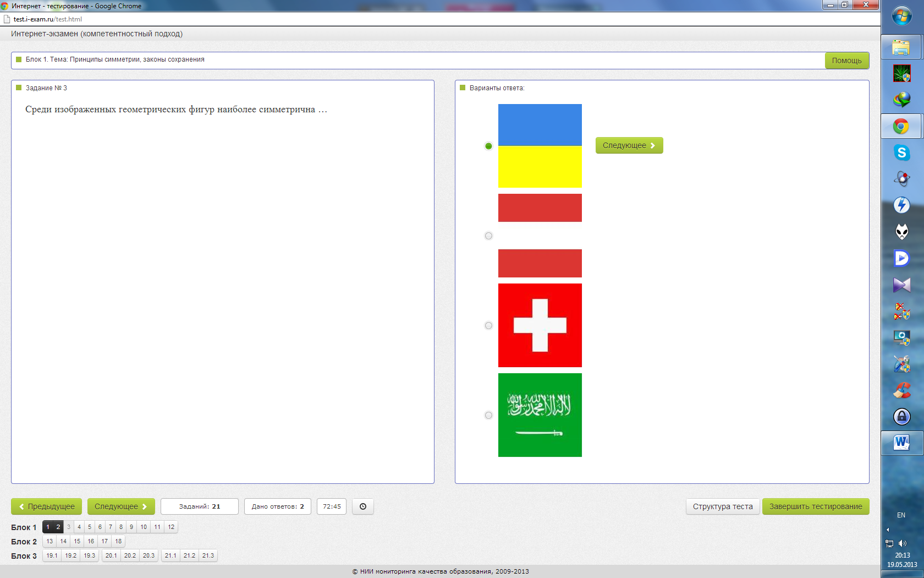Navigate to question 11
The width and height of the screenshot is (924, 578).
click(x=157, y=527)
